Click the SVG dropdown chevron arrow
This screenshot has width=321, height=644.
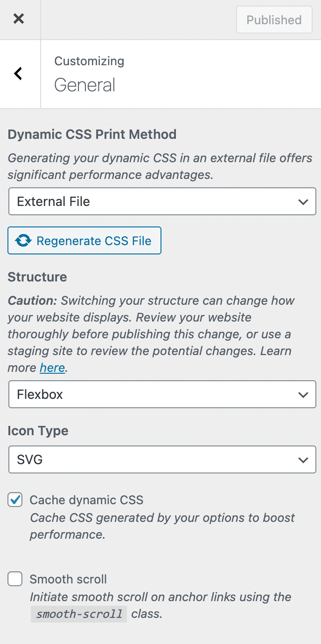coord(303,460)
